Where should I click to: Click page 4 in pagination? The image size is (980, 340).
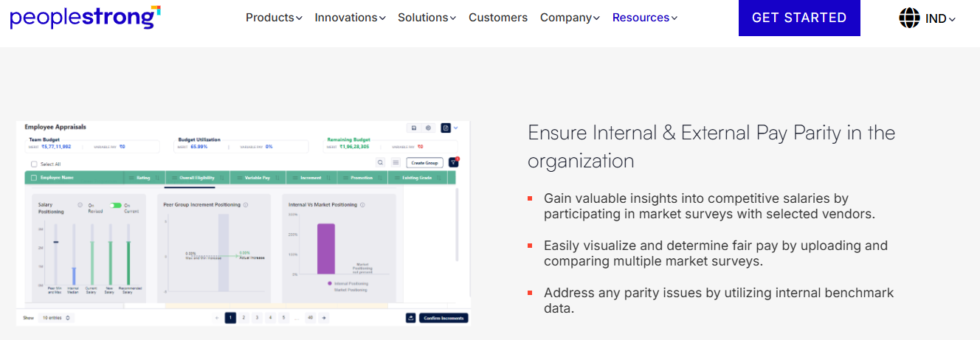(x=270, y=318)
